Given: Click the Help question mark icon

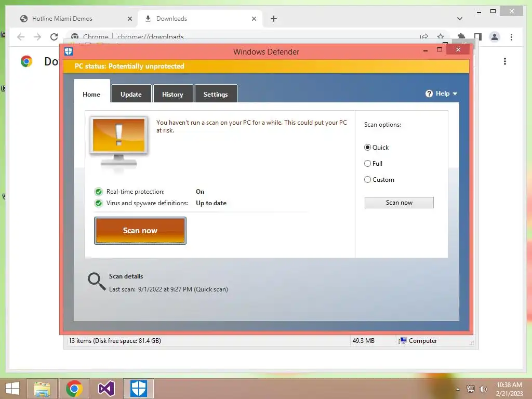Looking at the screenshot, I should coord(429,94).
